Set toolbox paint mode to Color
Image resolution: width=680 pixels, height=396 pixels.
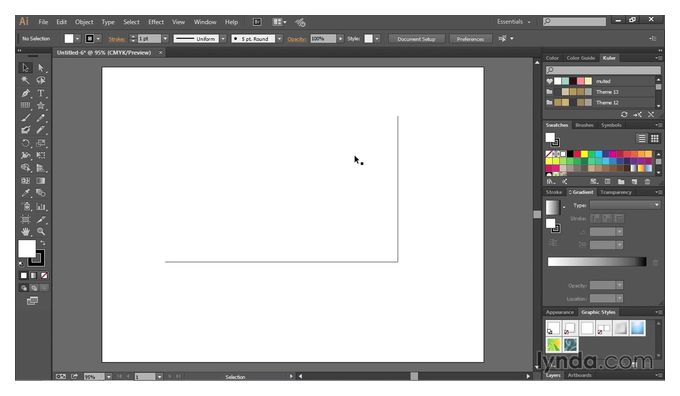[23, 275]
